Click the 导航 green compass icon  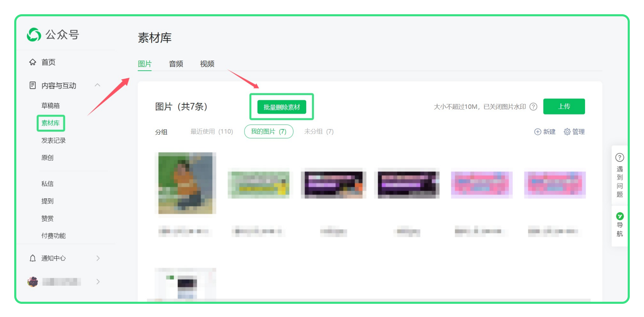(x=620, y=216)
